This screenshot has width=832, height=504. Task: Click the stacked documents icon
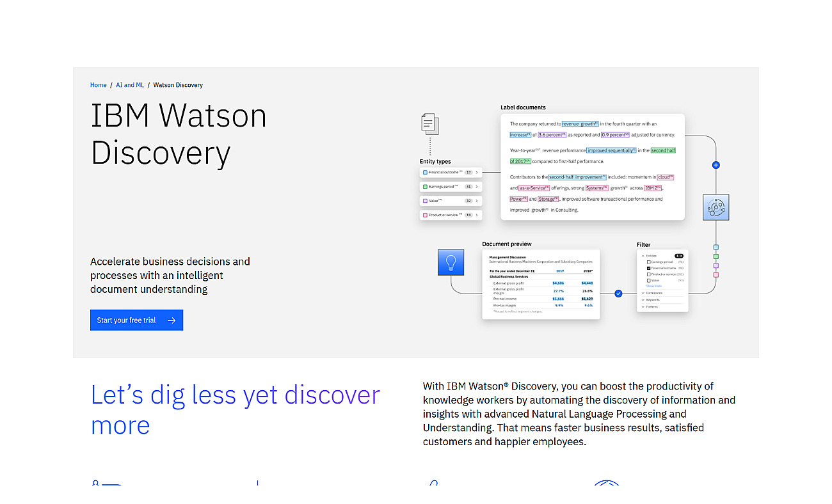click(430, 123)
